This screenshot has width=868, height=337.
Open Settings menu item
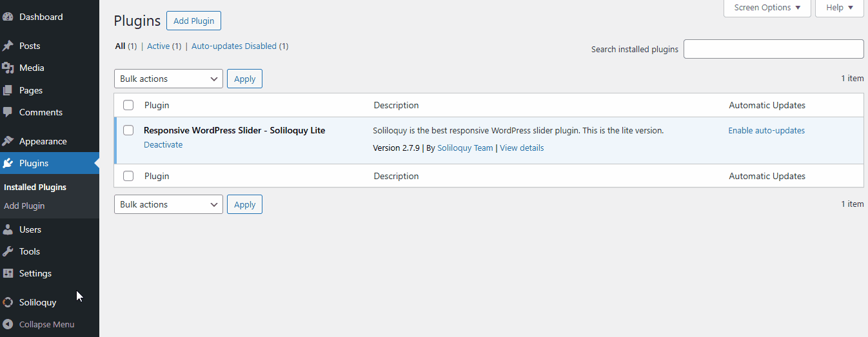tap(50, 273)
